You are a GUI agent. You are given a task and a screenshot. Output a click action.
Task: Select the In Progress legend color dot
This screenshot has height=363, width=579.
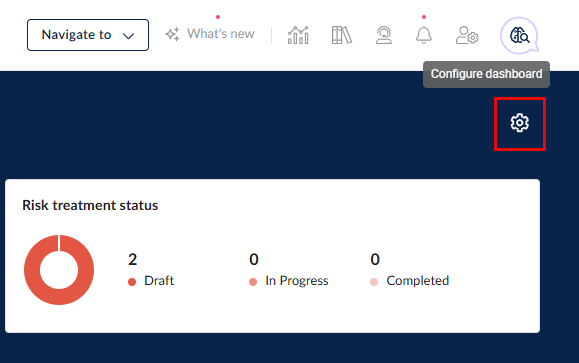253,282
